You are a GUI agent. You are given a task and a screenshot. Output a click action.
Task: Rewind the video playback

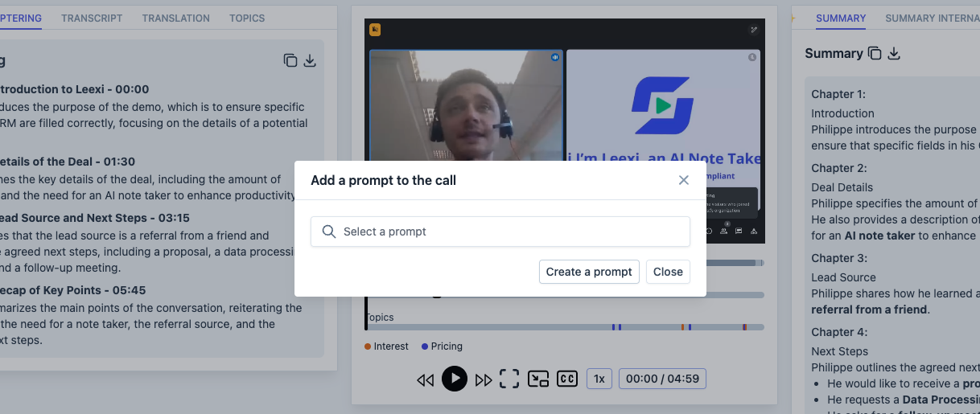[x=426, y=379]
